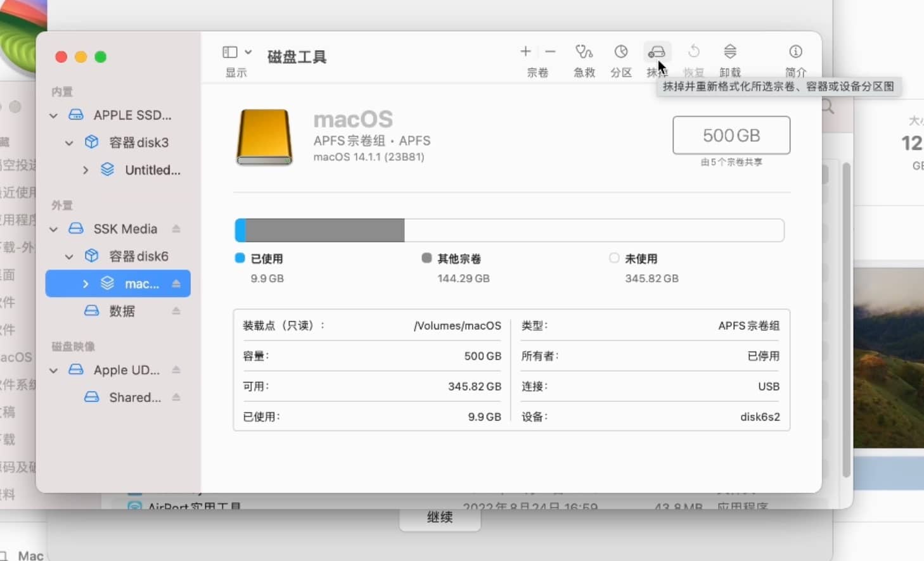Click the Restore (恢复) toolbar icon
Viewport: 924px width, 561px height.
point(694,51)
